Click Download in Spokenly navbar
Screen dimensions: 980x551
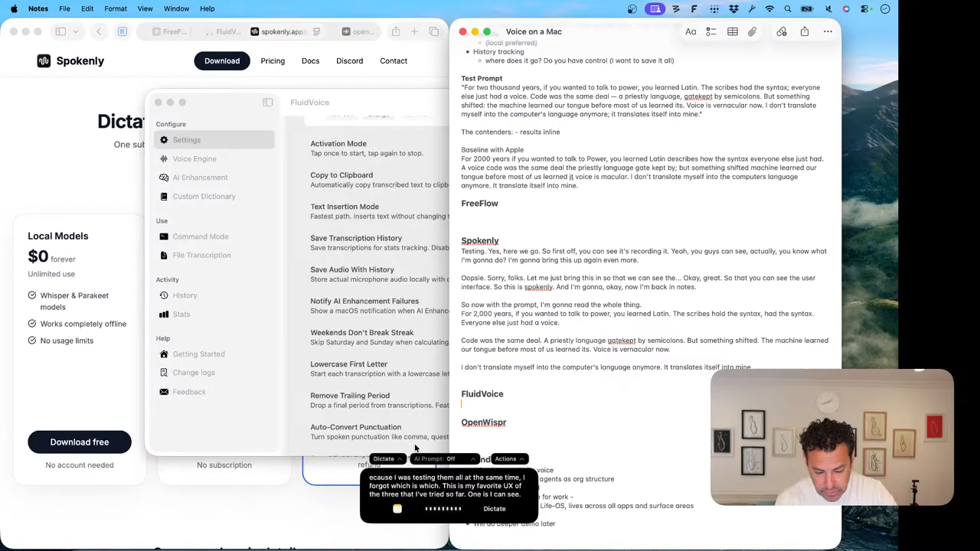coord(222,60)
